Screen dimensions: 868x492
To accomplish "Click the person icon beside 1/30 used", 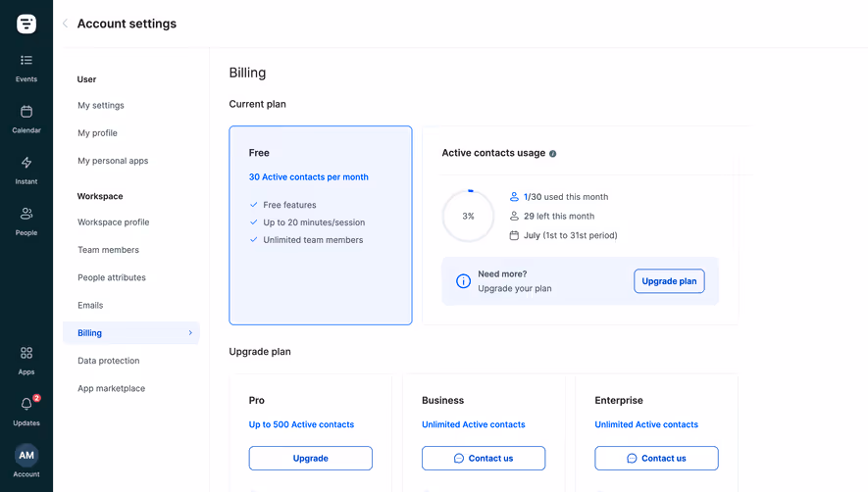I will click(x=514, y=196).
